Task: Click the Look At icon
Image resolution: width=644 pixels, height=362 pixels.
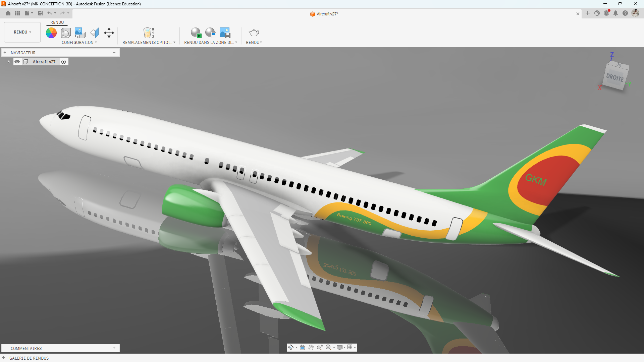Action: point(303,347)
